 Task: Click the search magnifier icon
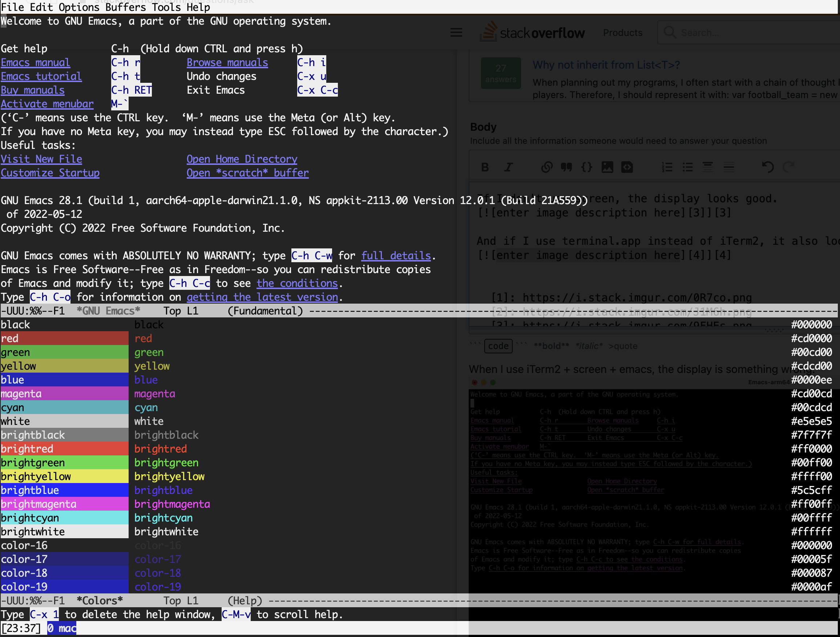670,33
